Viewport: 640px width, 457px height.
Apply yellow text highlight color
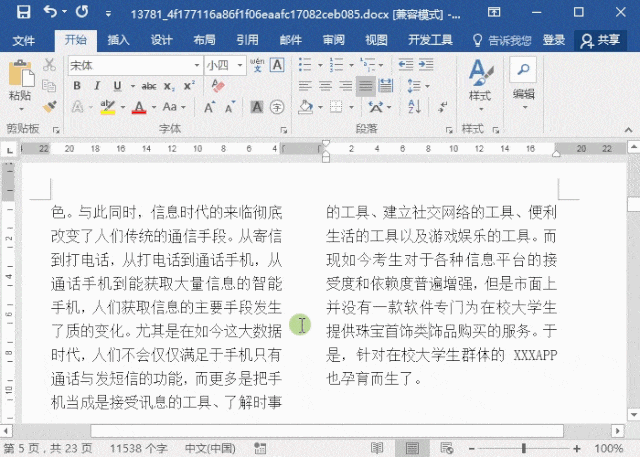point(108,107)
